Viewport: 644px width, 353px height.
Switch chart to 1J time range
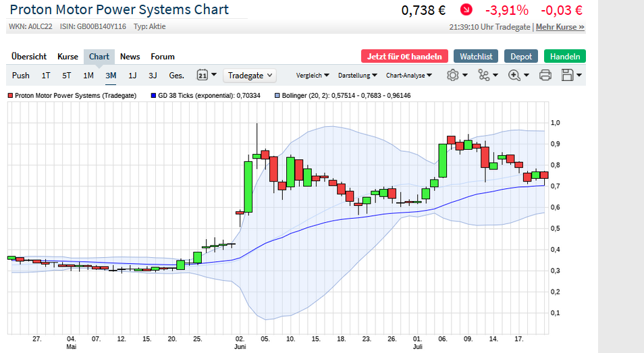point(132,76)
